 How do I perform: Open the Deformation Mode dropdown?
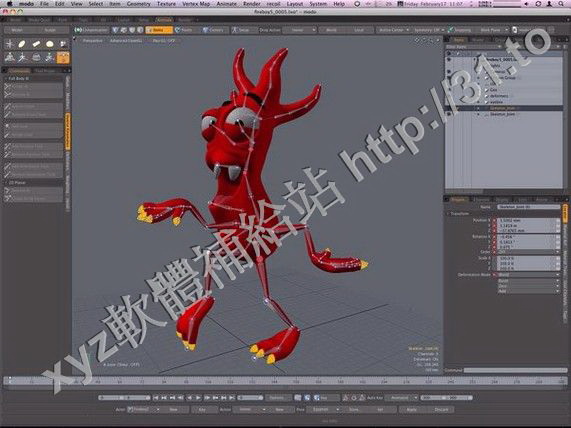point(528,275)
